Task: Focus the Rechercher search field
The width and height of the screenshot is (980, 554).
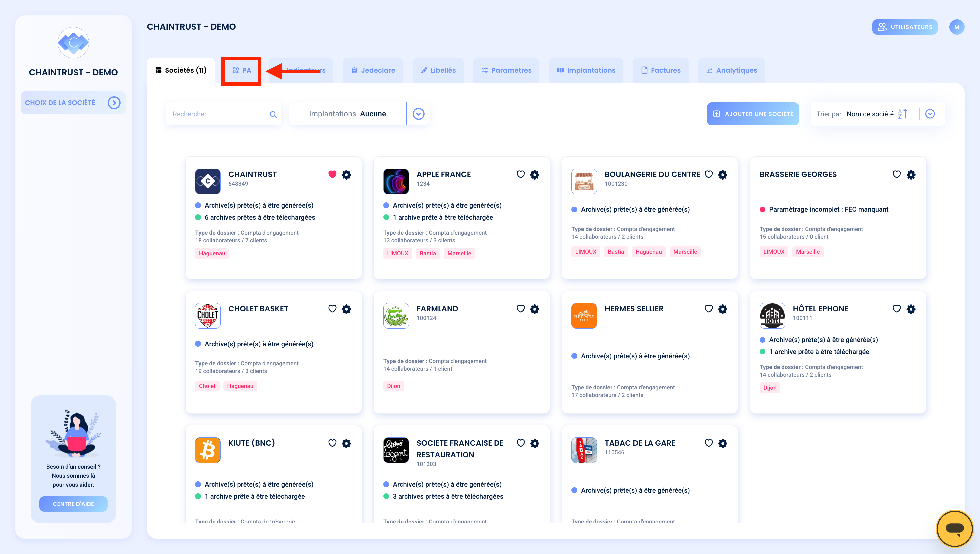Action: tap(223, 114)
